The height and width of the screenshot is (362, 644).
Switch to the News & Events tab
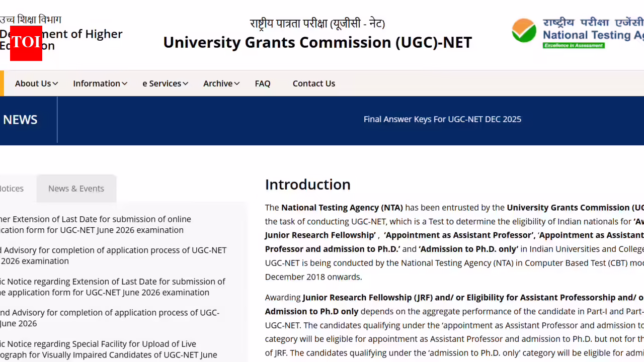coord(76,189)
